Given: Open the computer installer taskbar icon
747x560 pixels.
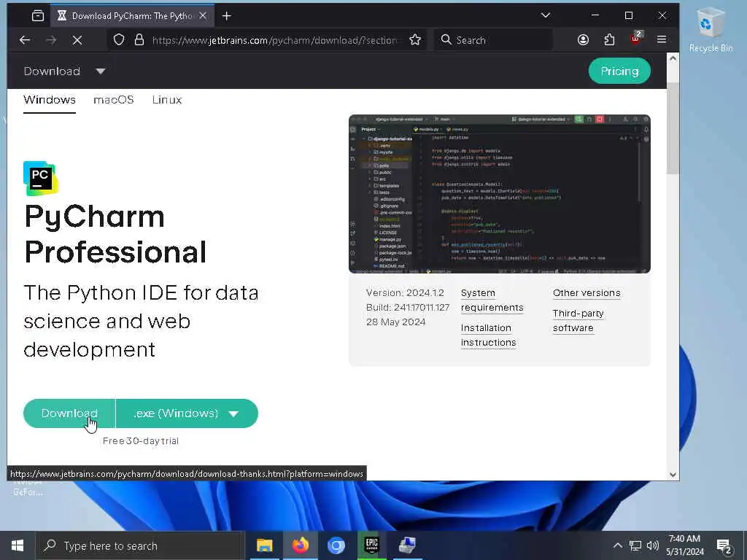Looking at the screenshot, I should 407,545.
